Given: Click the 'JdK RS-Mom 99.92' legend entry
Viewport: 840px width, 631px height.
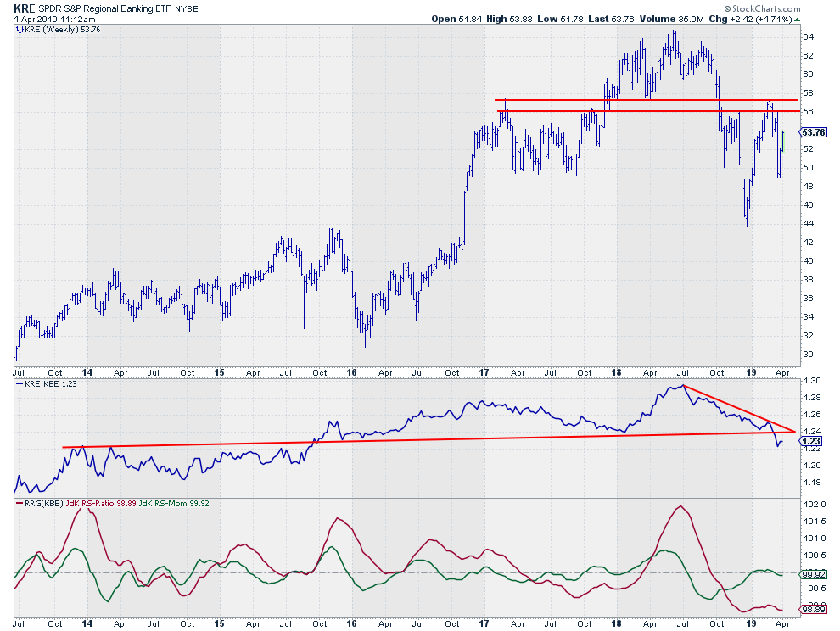Looking at the screenshot, I should pyautogui.click(x=174, y=504).
